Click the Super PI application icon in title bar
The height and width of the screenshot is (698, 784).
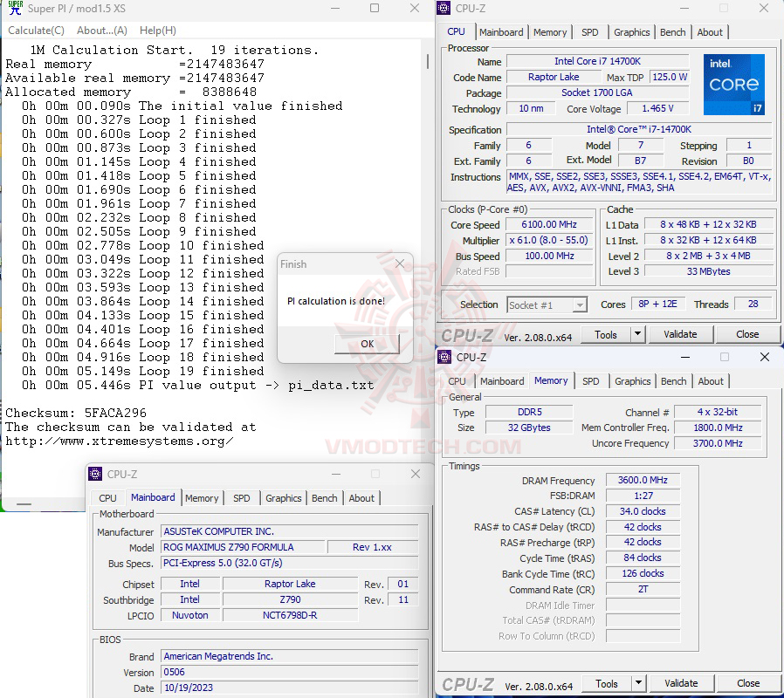click(16, 8)
